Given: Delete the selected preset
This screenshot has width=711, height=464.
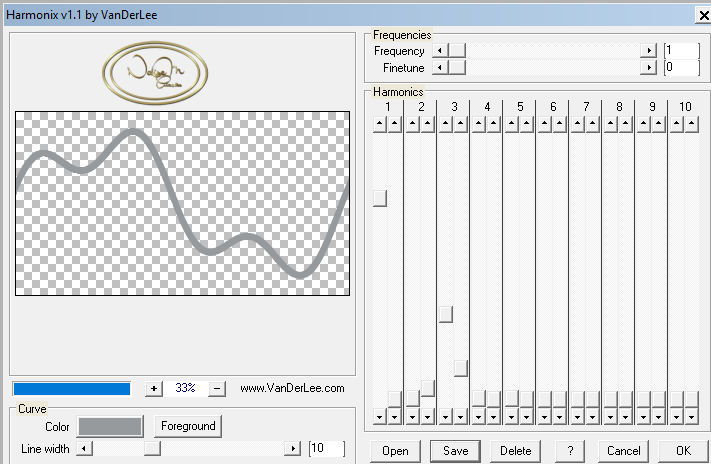Looking at the screenshot, I should 515,451.
